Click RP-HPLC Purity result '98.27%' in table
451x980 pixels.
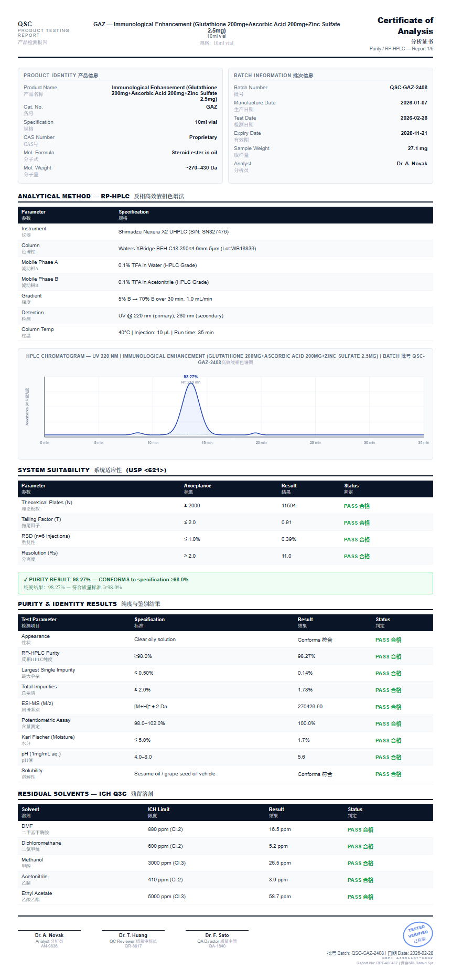coord(307,656)
